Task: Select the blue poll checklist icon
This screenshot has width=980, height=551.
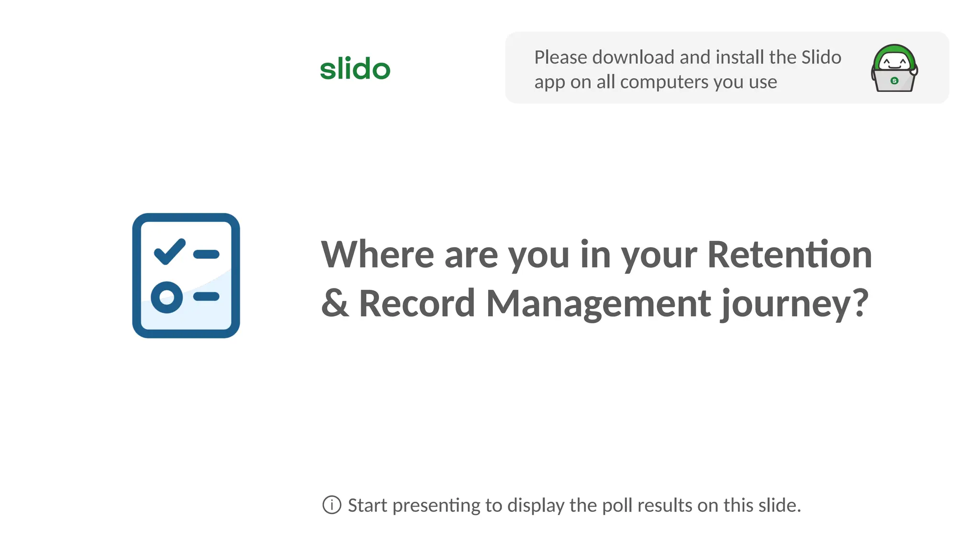Action: tap(186, 275)
